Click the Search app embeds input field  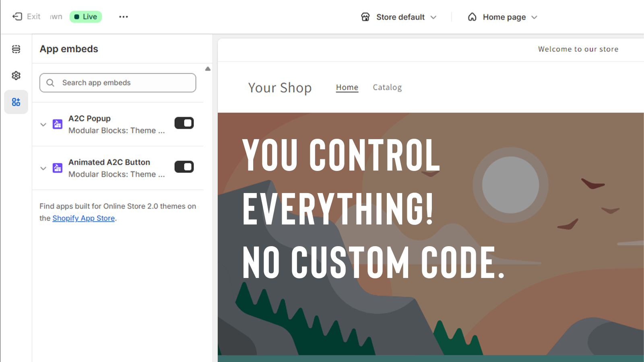coord(117,82)
